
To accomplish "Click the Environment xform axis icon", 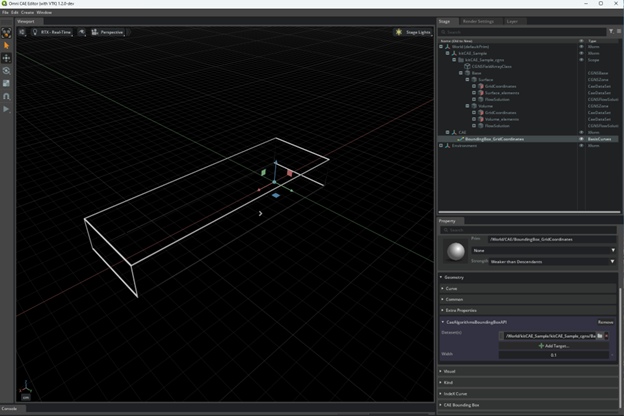I will pos(448,146).
